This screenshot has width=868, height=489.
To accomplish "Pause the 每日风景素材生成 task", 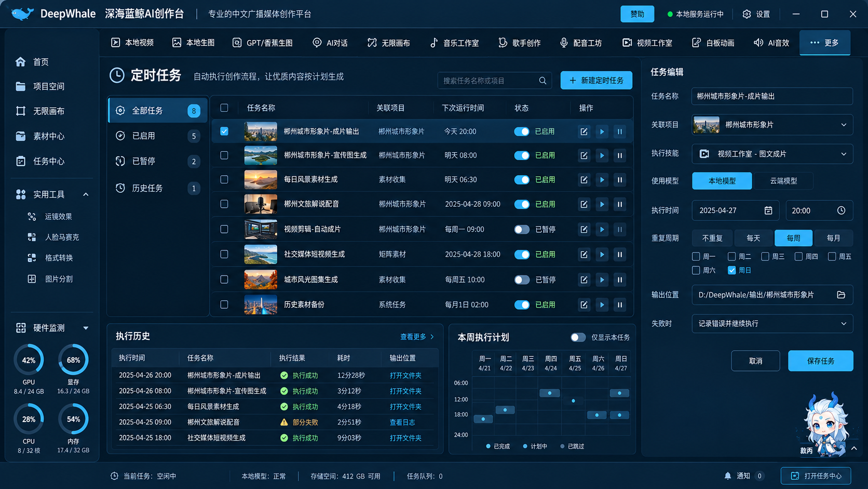I will point(619,180).
